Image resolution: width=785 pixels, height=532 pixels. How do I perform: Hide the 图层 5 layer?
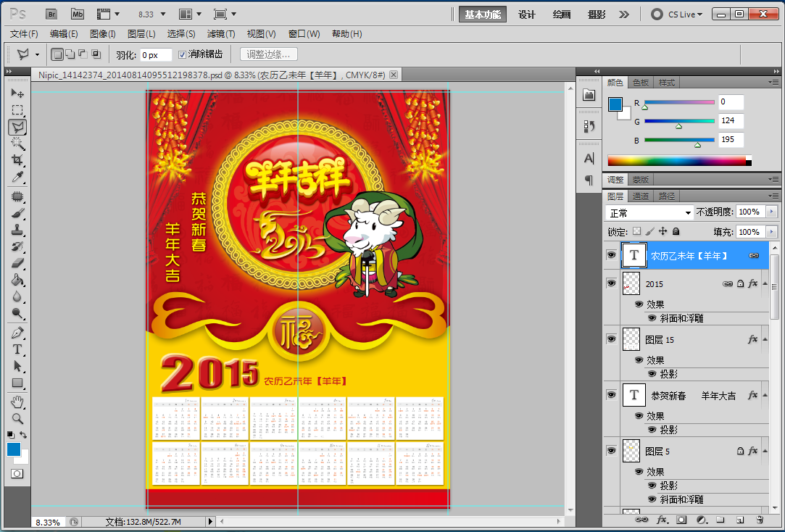tap(611, 450)
